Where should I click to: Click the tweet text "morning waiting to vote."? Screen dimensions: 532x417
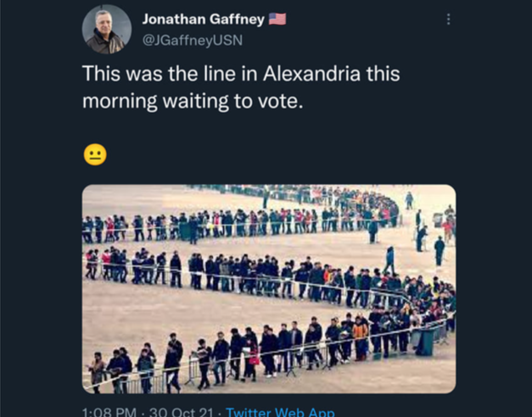coord(193,101)
